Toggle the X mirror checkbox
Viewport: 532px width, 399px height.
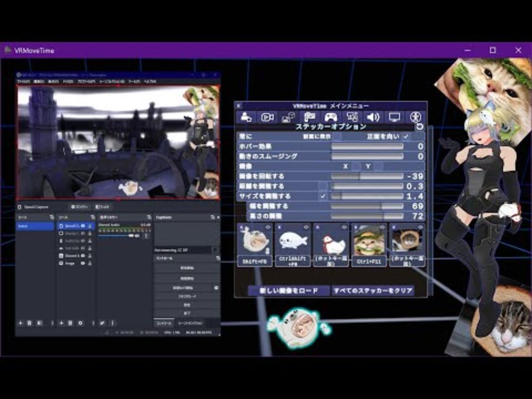coord(356,166)
